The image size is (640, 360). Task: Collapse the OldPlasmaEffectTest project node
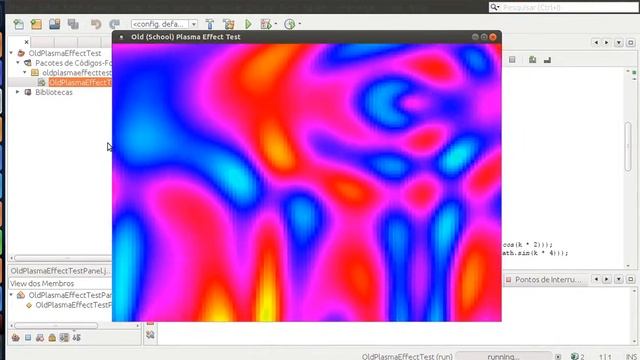(11, 53)
